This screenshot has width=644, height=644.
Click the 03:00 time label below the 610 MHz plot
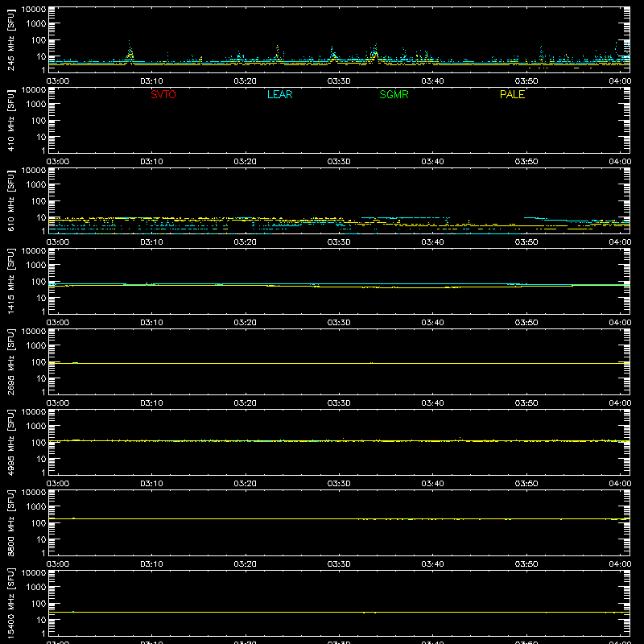(x=58, y=242)
